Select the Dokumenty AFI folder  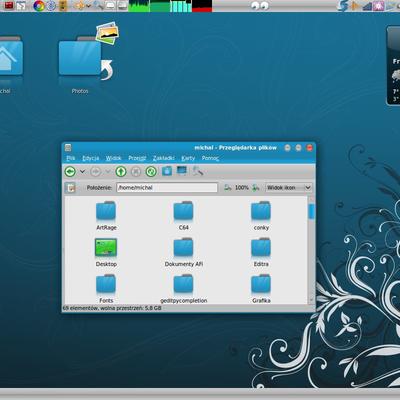click(x=183, y=252)
